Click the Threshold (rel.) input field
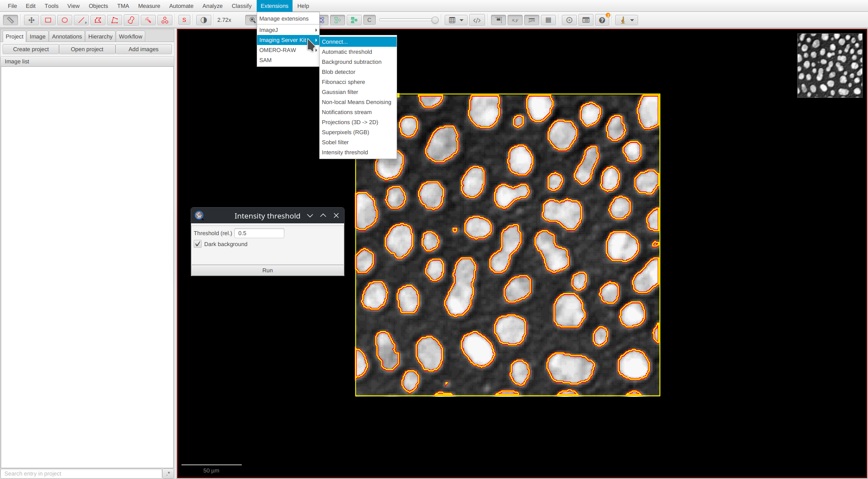868x479 pixels. click(259, 233)
